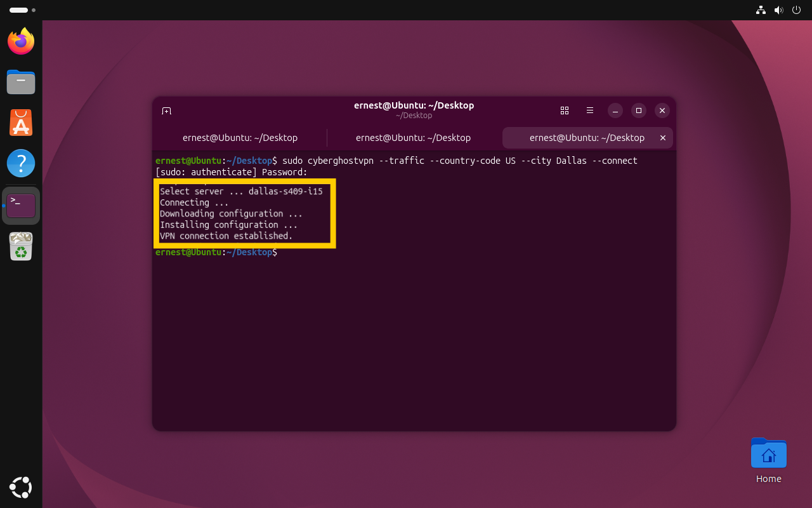Click the 'Installing configuration ...' line
The image size is (812, 508).
[x=228, y=225]
